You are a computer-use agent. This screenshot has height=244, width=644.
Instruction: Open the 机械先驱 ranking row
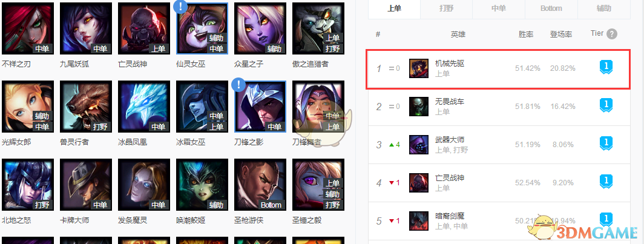point(499,68)
